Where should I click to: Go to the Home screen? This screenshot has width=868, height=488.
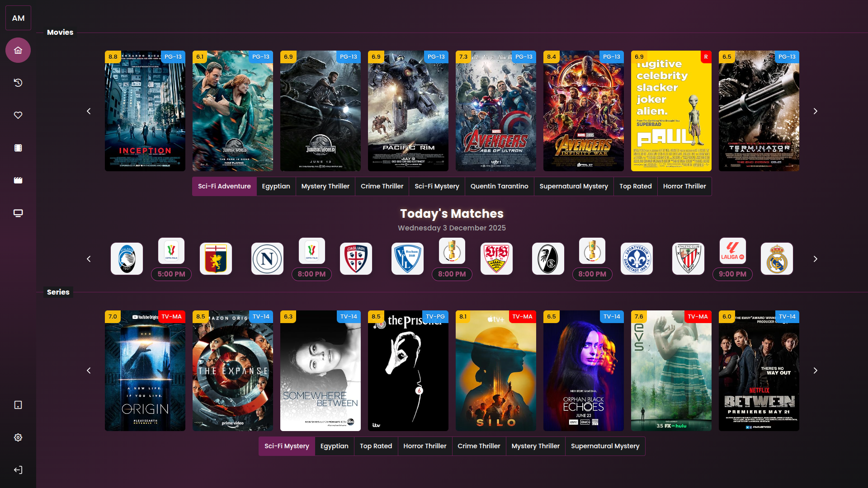(x=18, y=50)
